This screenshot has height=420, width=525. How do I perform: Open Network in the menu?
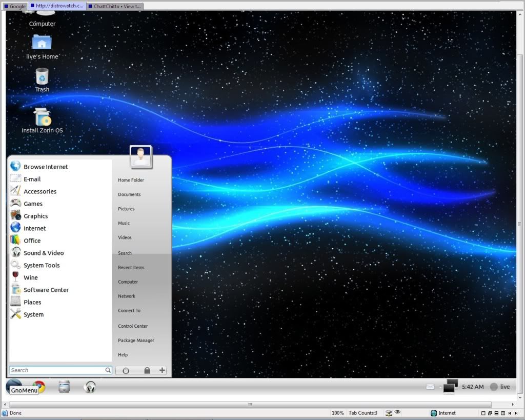tap(127, 296)
